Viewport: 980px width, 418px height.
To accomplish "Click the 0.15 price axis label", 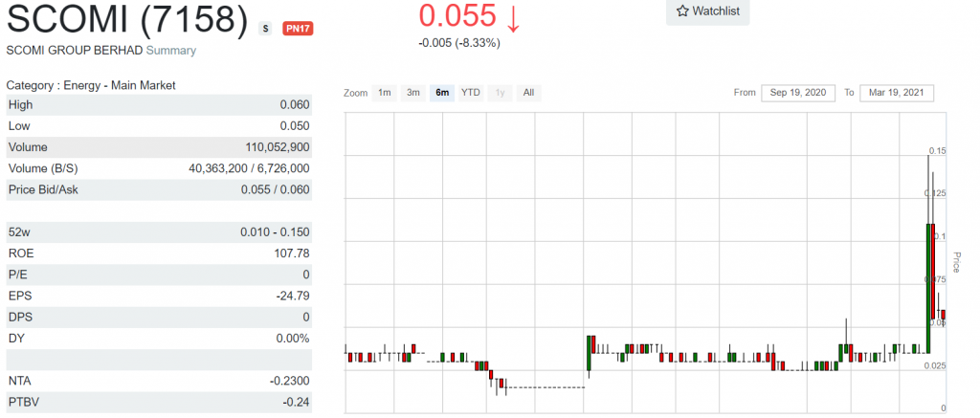I will tap(937, 150).
